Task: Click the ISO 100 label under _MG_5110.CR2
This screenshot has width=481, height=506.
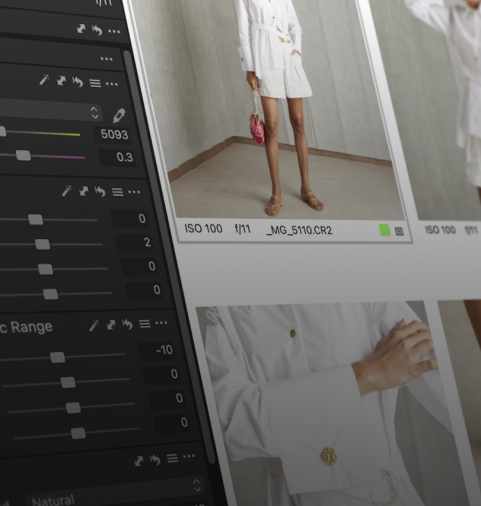Action: click(x=203, y=229)
